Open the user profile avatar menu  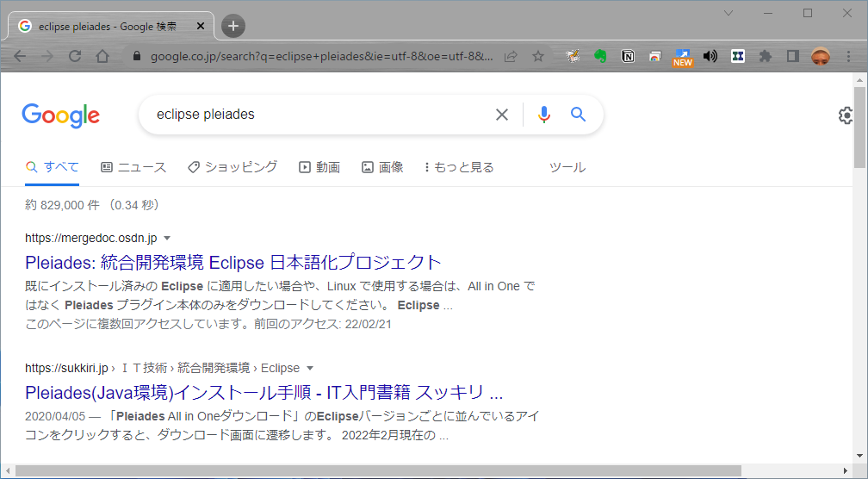tap(821, 56)
